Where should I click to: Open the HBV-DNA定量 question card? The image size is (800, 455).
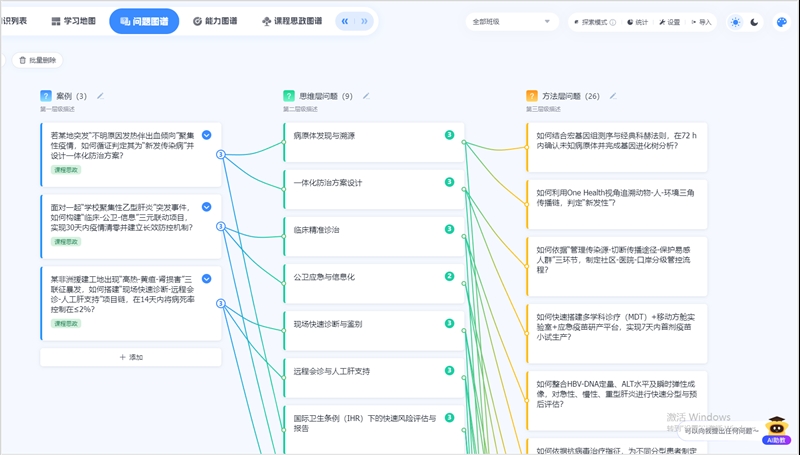click(x=617, y=400)
